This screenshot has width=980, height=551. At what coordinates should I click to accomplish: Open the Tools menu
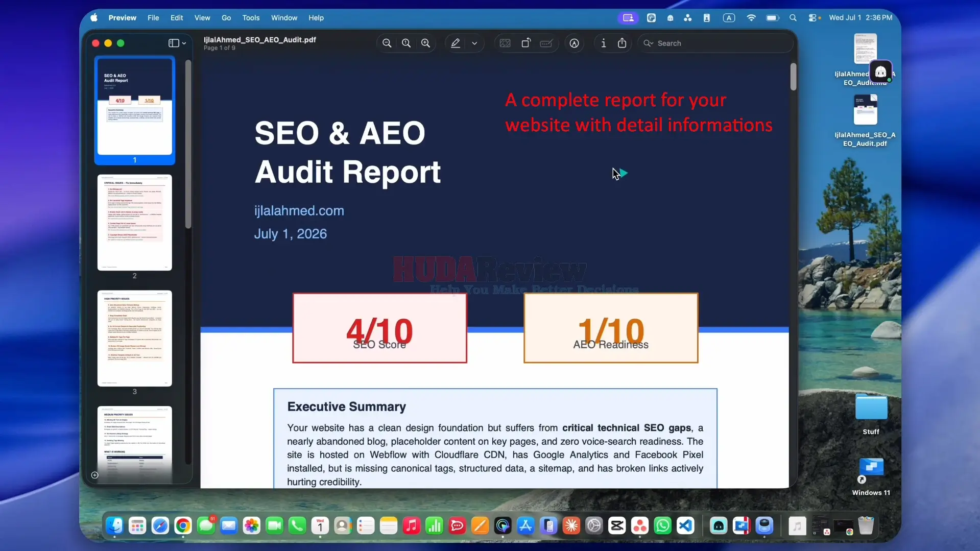[x=251, y=18]
